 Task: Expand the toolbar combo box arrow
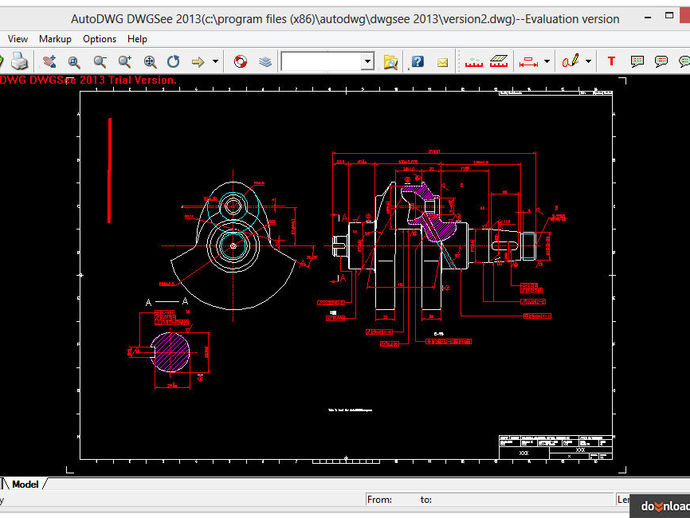click(x=367, y=62)
